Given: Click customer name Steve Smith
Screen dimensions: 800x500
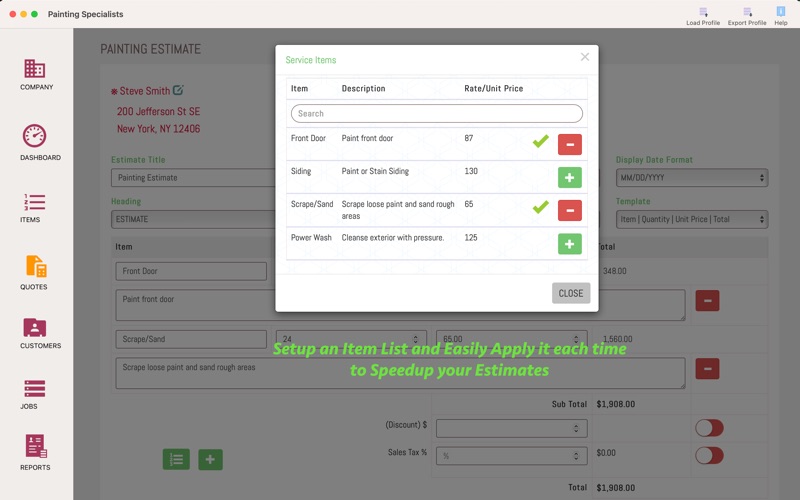Looking at the screenshot, I should (x=144, y=91).
